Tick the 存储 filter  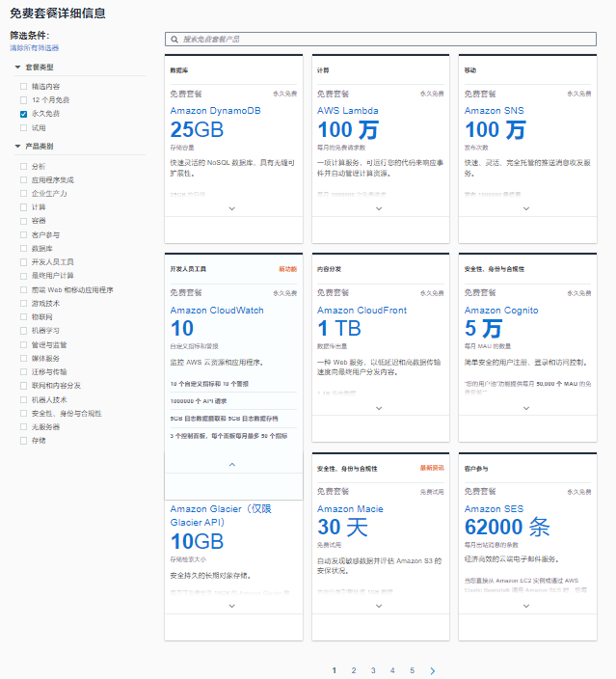24,441
